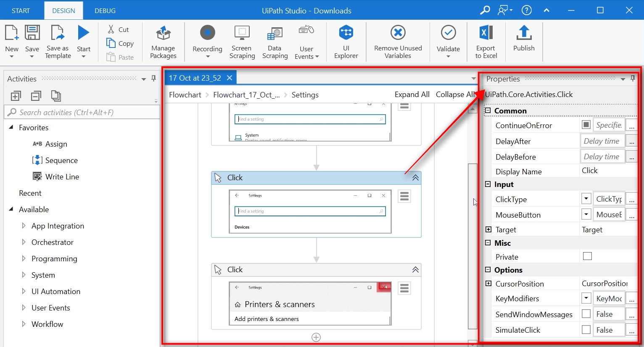Expand the Target property group
Screen dimensions: 644x347
coord(488,229)
